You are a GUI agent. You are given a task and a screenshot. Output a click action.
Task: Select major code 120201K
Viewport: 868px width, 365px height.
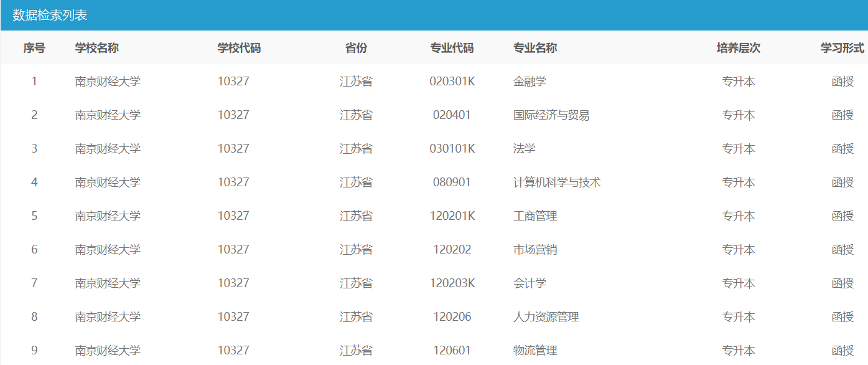click(x=452, y=216)
